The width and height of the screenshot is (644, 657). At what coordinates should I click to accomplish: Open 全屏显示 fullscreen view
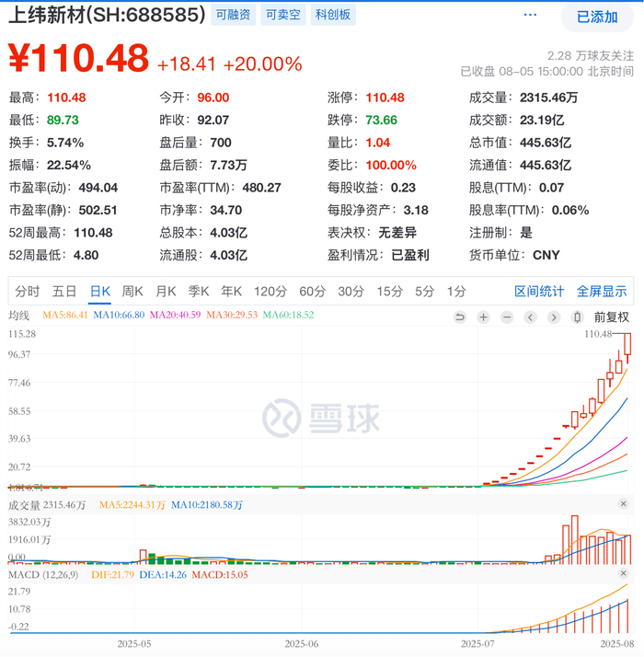pos(602,291)
